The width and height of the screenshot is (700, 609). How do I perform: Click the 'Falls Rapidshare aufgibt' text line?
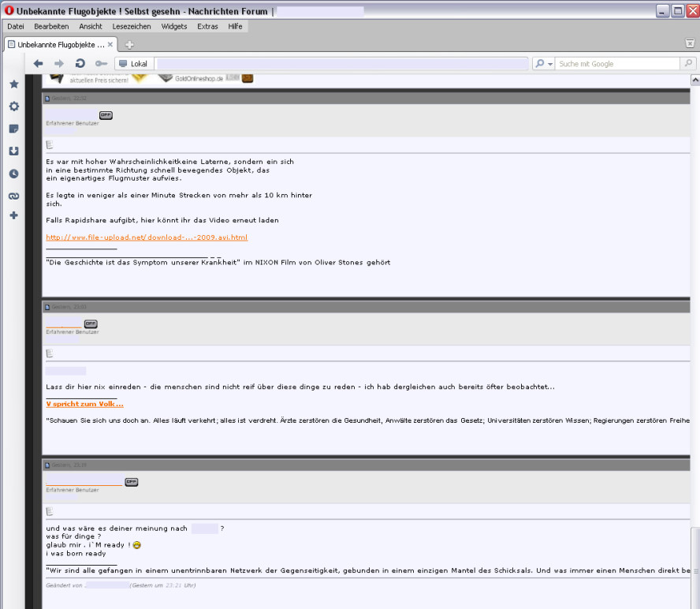[162, 220]
